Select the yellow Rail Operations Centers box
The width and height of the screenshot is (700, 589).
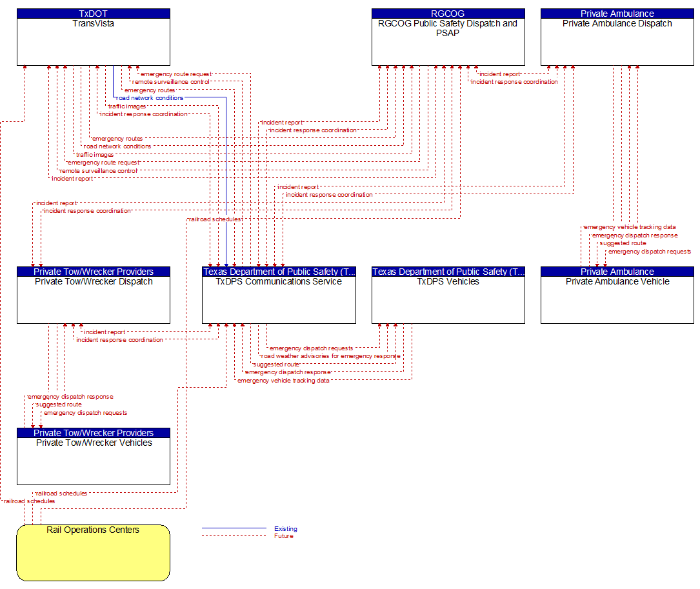point(94,553)
